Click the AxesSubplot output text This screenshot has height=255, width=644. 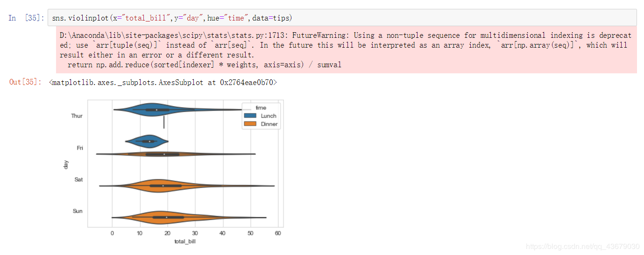coord(163,82)
